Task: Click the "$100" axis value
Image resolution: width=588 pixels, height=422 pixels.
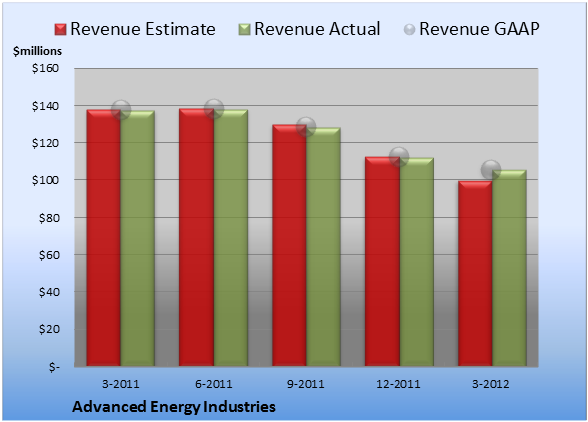Action: pyautogui.click(x=45, y=180)
